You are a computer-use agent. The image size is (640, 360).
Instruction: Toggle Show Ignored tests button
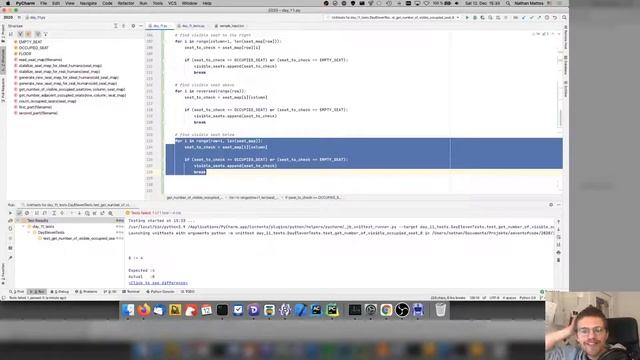point(27,213)
